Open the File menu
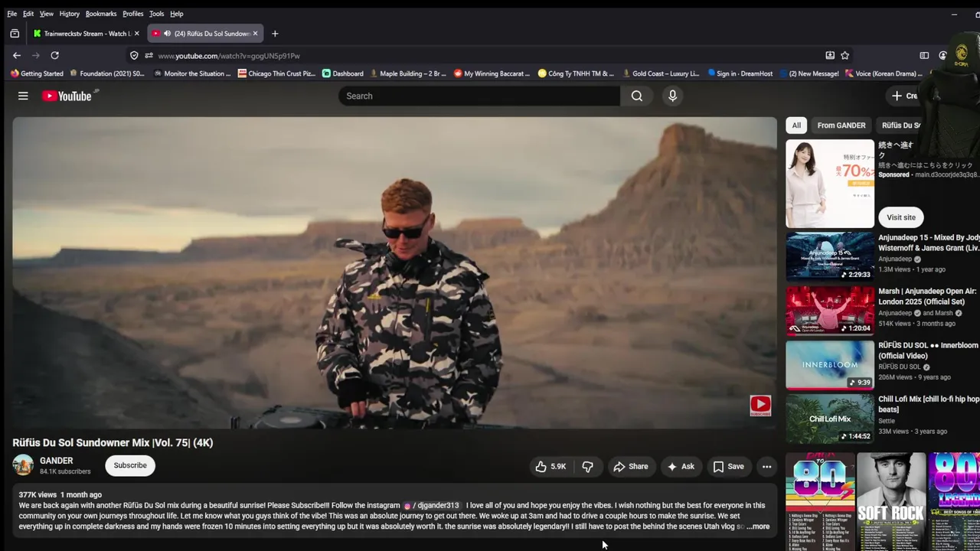 pos(12,14)
